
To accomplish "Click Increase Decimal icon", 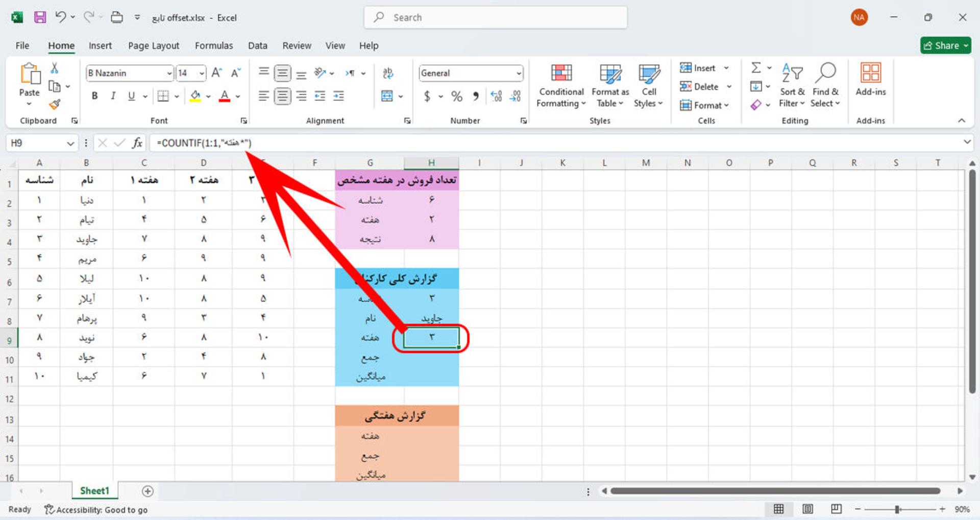I will click(x=496, y=96).
